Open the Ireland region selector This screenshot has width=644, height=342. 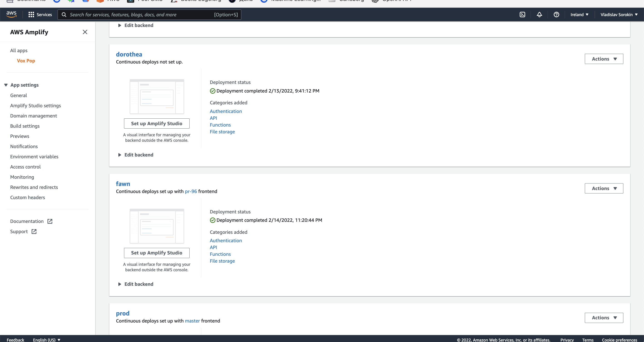(580, 15)
